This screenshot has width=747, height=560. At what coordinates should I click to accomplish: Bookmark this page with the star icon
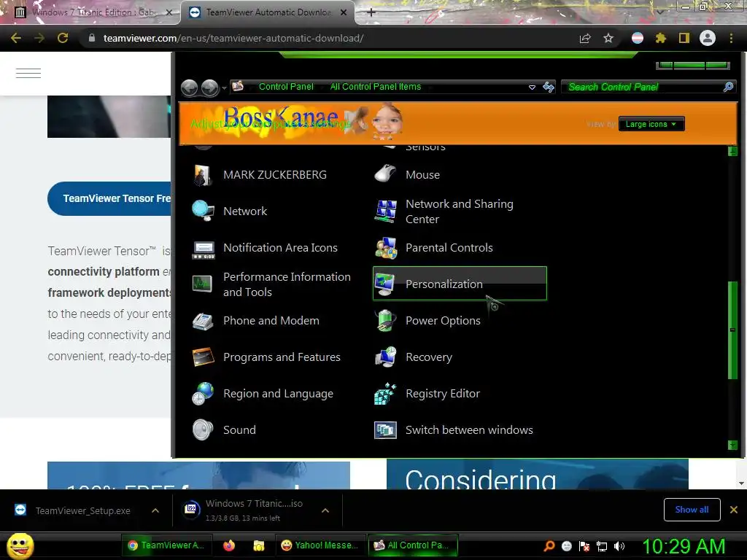tap(608, 38)
